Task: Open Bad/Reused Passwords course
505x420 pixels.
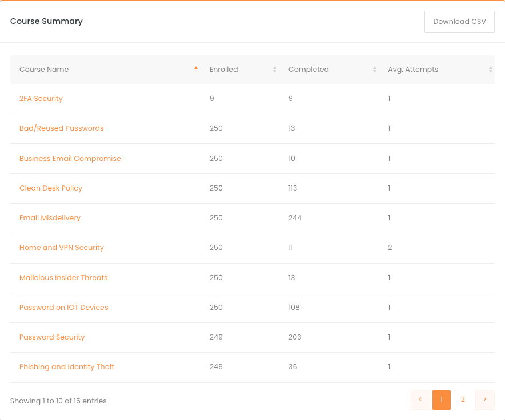Action: [61, 128]
